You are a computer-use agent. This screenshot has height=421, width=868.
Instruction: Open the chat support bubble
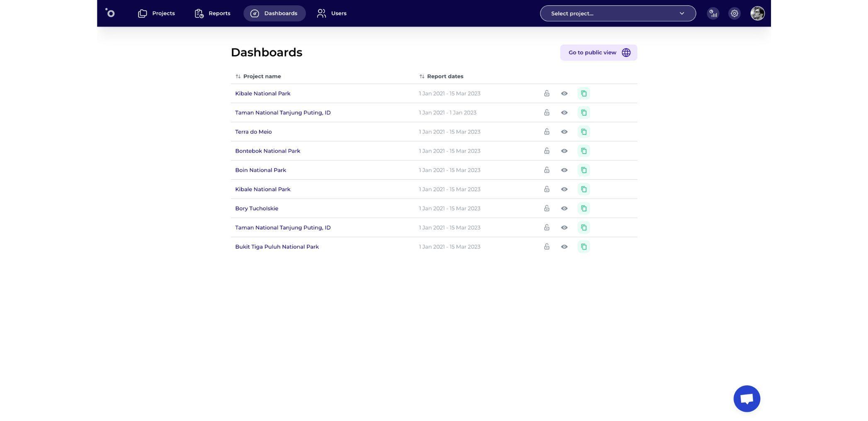[x=747, y=399]
